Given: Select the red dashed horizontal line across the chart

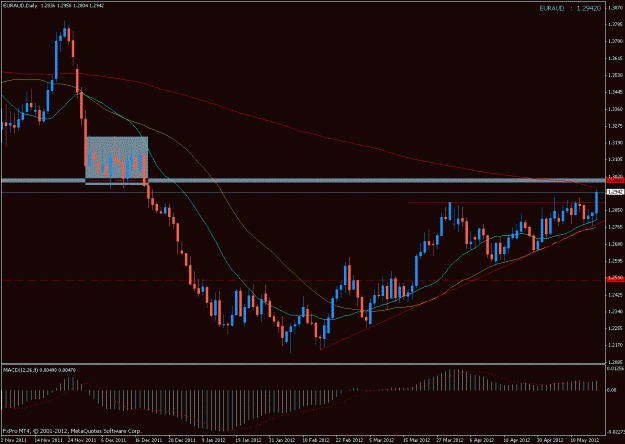Looking at the screenshot, I should pyautogui.click(x=303, y=281).
